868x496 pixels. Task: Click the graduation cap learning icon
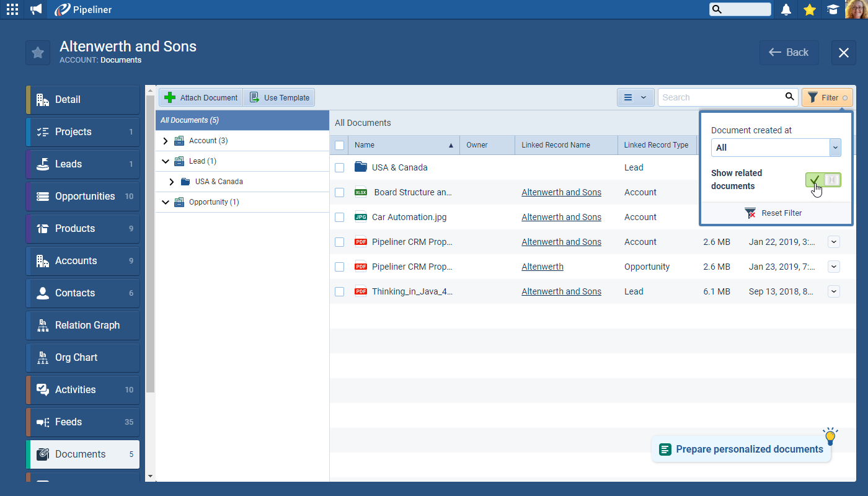(833, 9)
